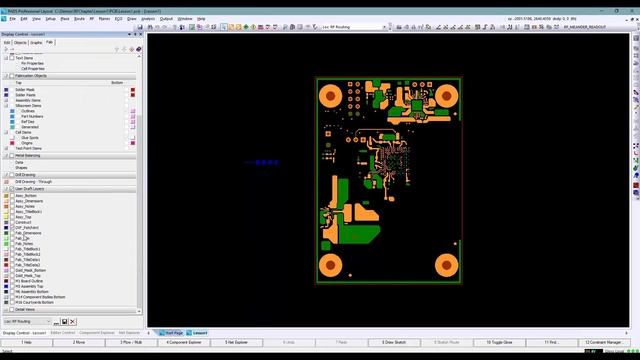Click the M3 Assembly Top color swatch
The height and width of the screenshot is (360, 640).
click(6, 286)
